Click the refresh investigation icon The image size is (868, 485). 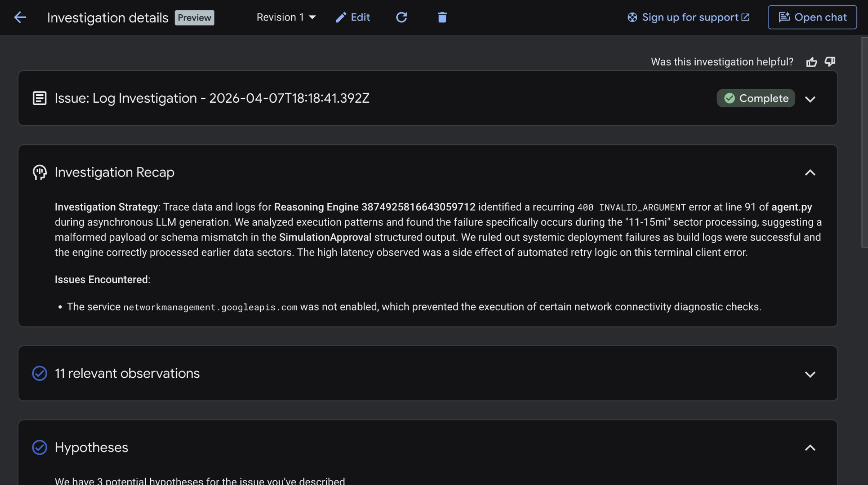(401, 17)
